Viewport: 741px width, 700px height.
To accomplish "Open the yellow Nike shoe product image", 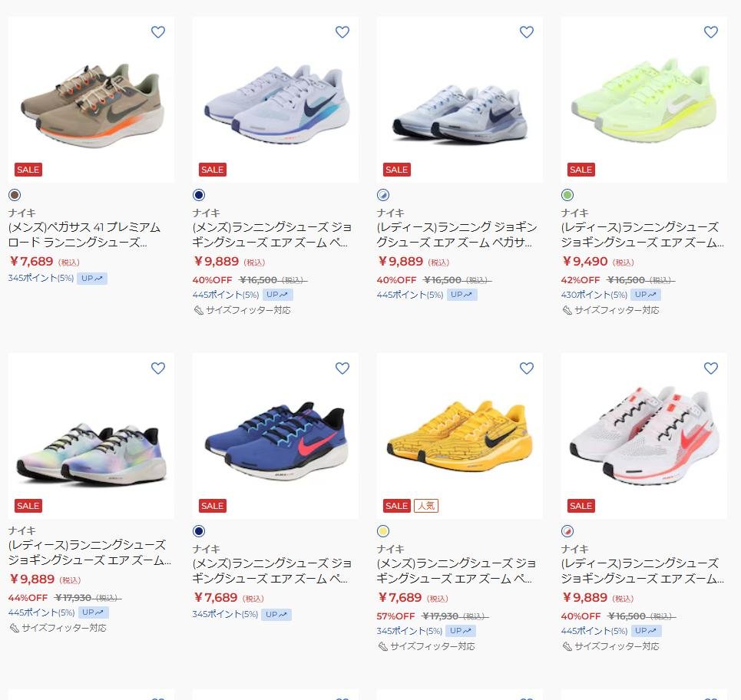I will pos(460,436).
